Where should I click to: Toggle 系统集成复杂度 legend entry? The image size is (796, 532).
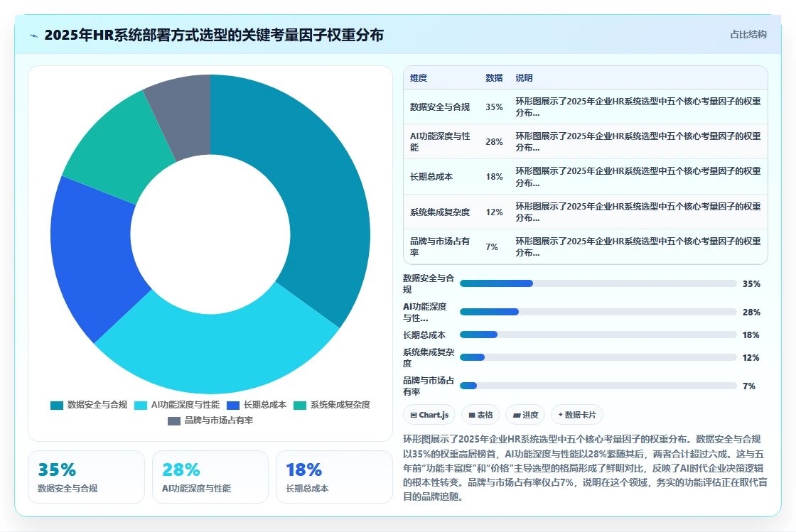click(332, 405)
